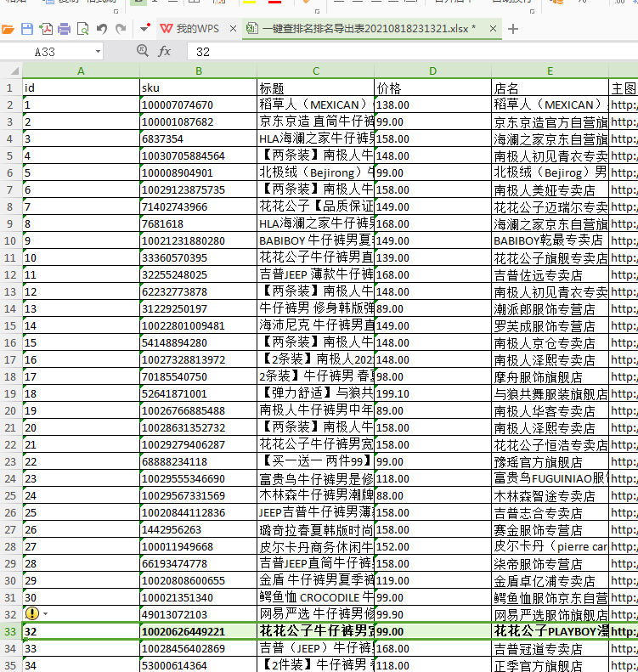
Task: Select store cell 豫瑶官方旗舰店
Action: [x=550, y=461]
